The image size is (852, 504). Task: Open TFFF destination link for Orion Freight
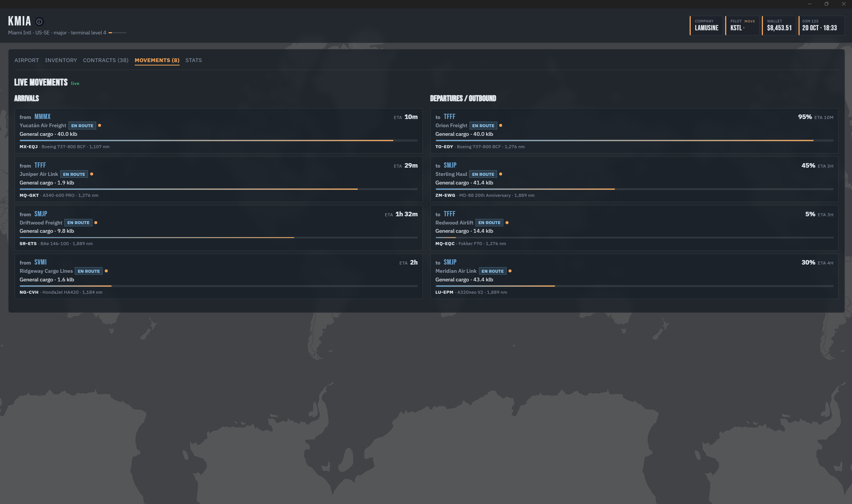[449, 117]
